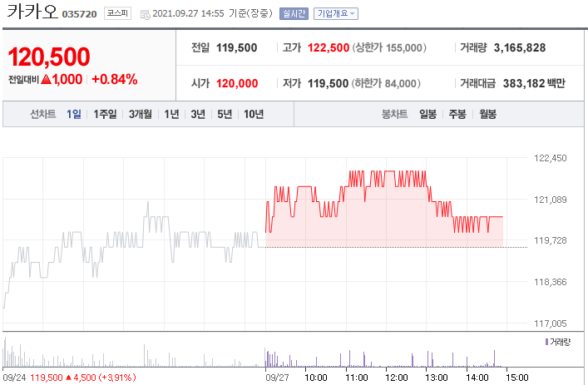The width and height of the screenshot is (588, 385).
Task: Click the 09/24 date axis label
Action: click(14, 378)
